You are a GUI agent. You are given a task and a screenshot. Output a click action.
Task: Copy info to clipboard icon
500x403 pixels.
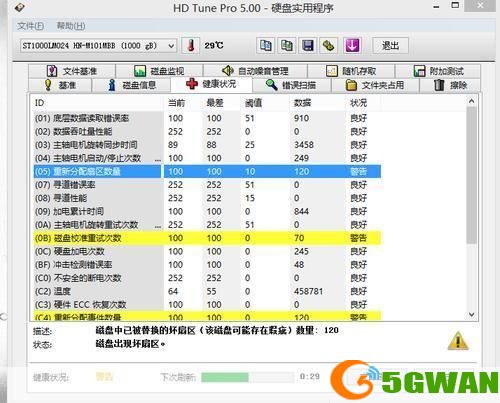click(x=266, y=45)
